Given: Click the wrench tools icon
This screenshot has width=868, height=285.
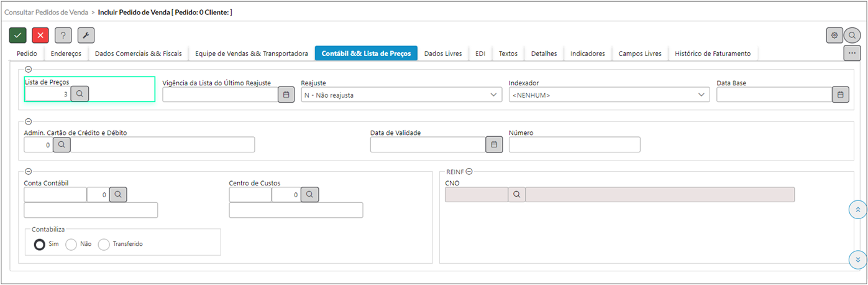Looking at the screenshot, I should tap(86, 35).
